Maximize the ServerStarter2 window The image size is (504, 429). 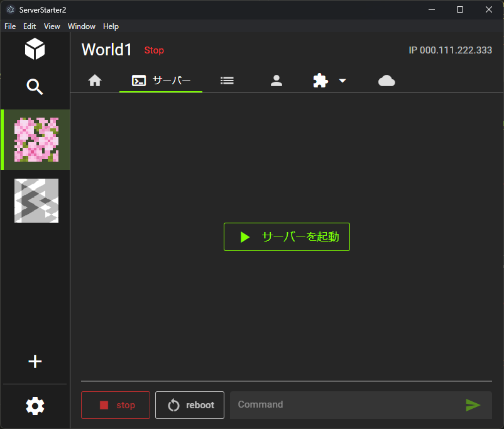click(460, 9)
